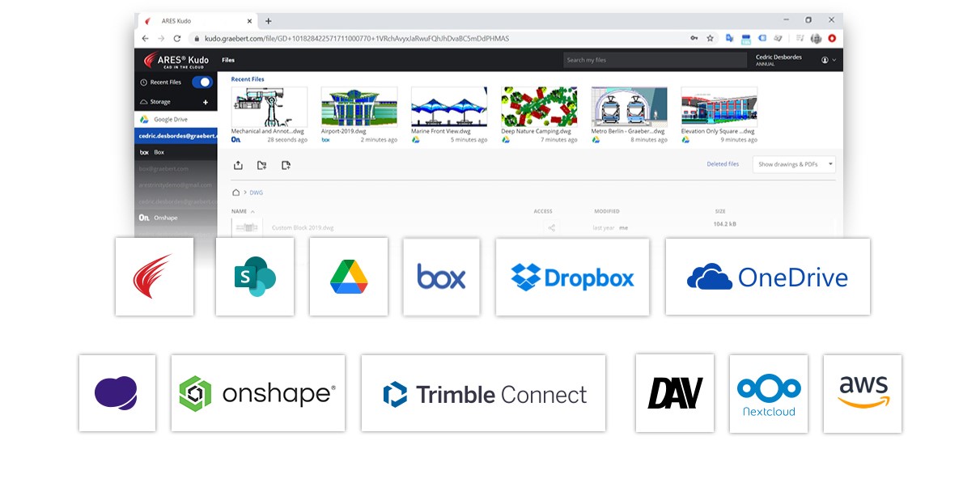Click the Dropbox logo tile

coord(572,277)
